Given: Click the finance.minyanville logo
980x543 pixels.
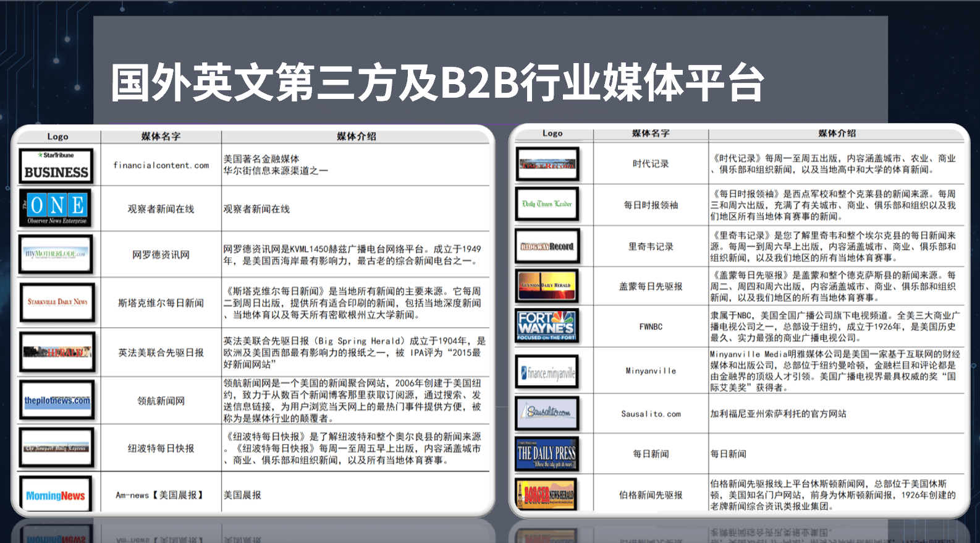Looking at the screenshot, I should tap(547, 372).
